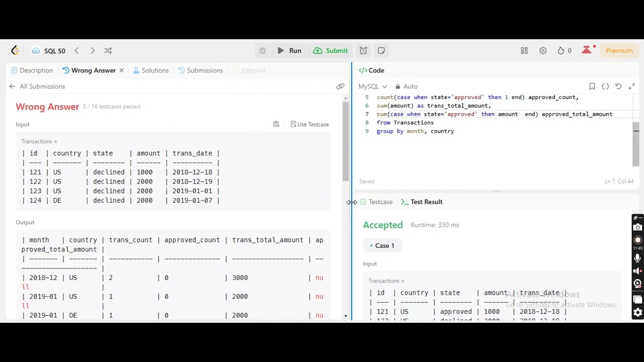Open the timer alarm clock icon

[x=363, y=51]
